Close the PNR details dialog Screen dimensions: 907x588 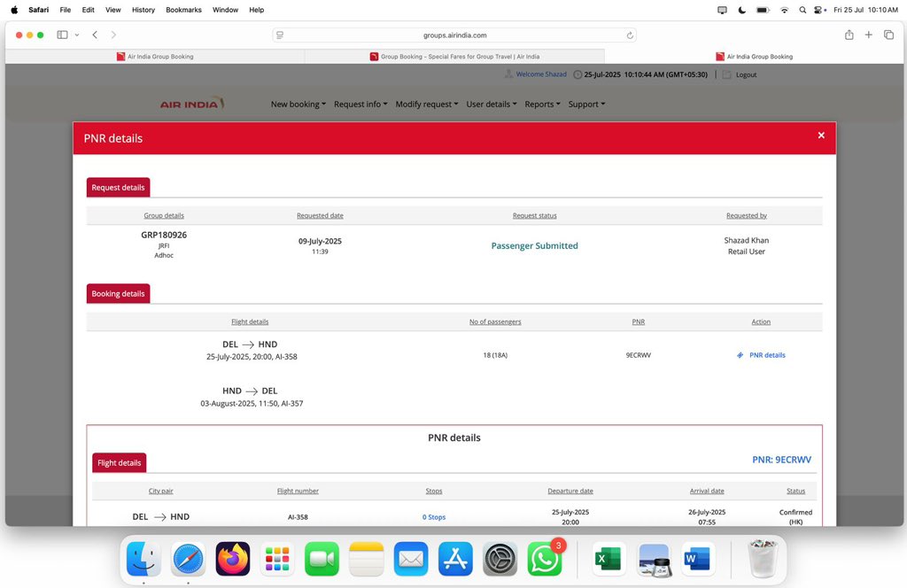tap(821, 135)
